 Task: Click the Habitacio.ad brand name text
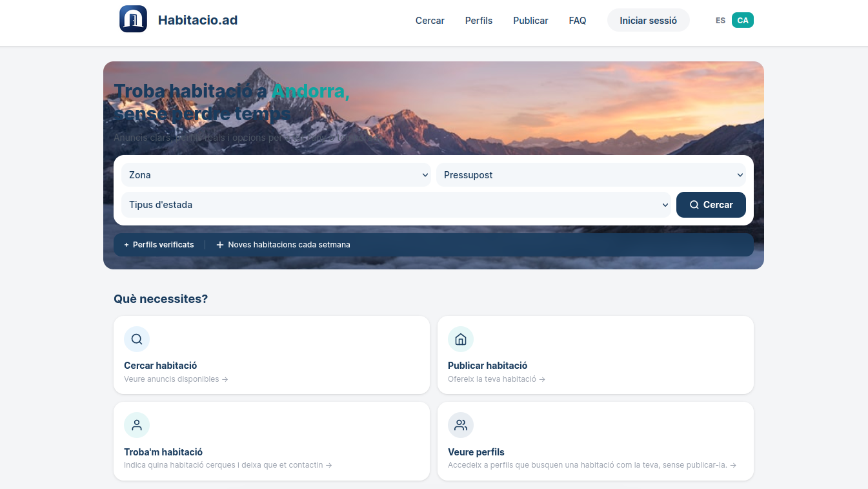[197, 21]
